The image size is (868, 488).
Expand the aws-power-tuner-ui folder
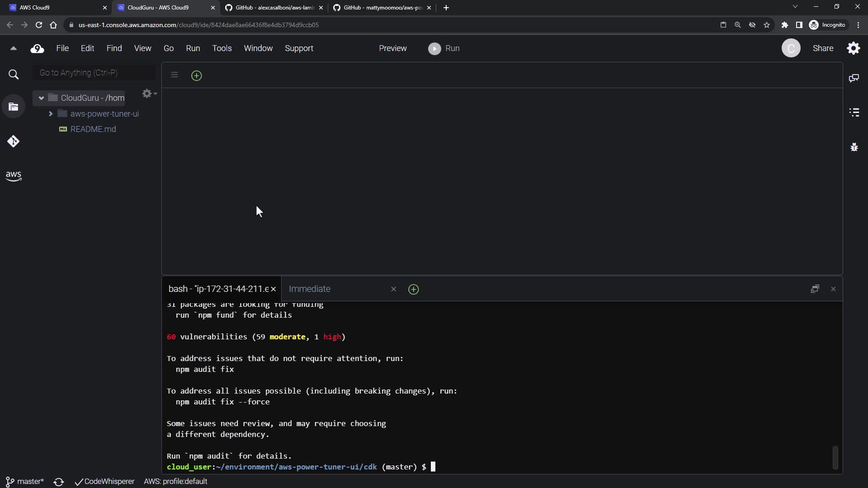(51, 114)
